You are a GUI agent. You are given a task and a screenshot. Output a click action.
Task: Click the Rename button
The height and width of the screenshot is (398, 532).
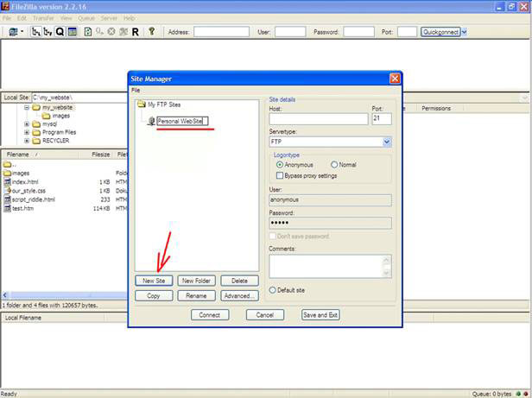click(196, 295)
